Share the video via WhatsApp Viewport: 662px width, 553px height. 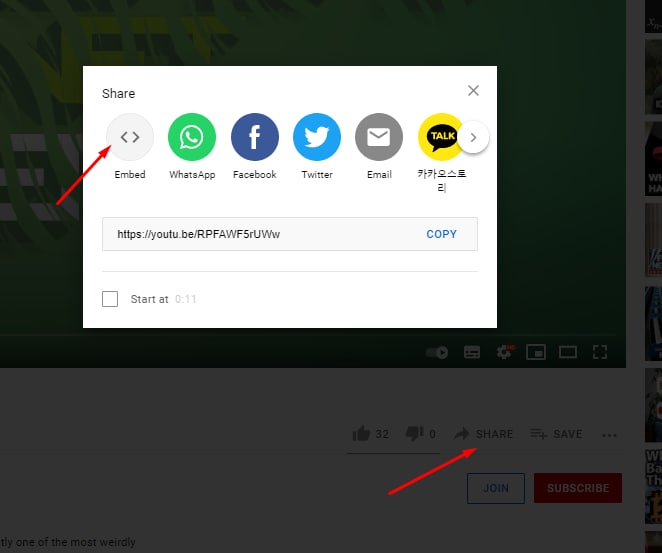tap(192, 137)
